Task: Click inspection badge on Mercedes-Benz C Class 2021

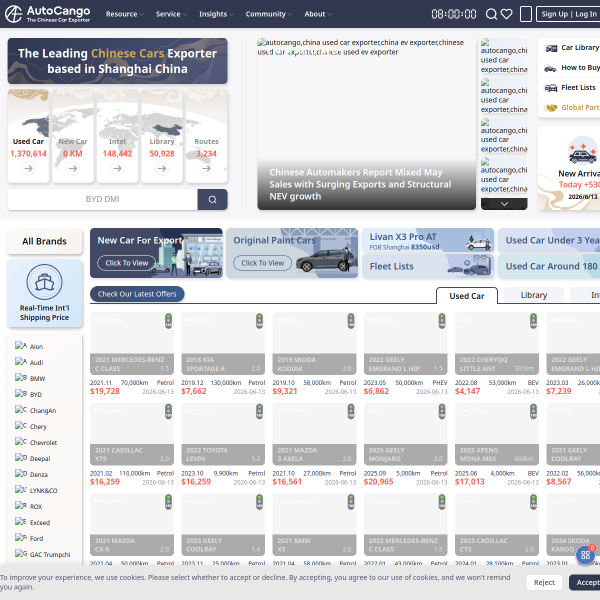Action: pyautogui.click(x=168, y=321)
